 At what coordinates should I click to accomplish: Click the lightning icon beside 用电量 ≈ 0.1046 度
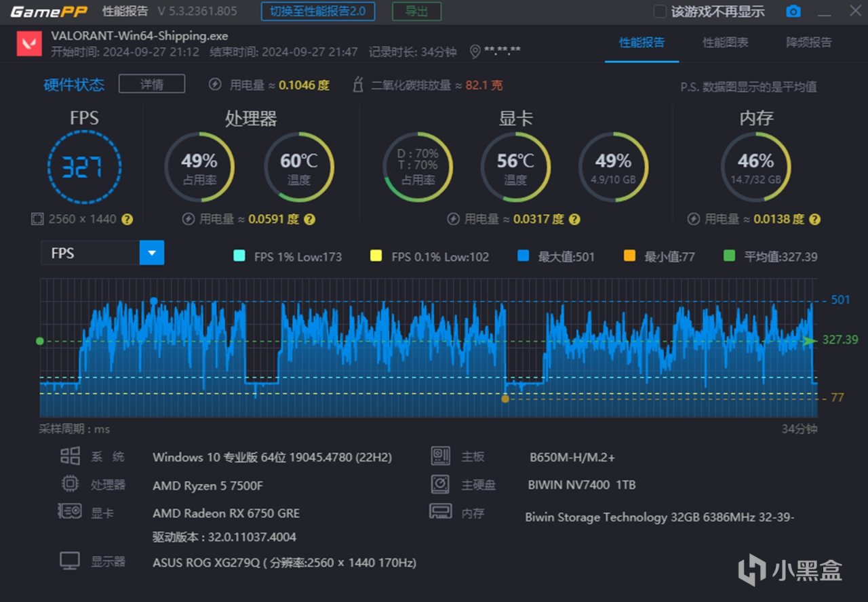click(x=215, y=85)
